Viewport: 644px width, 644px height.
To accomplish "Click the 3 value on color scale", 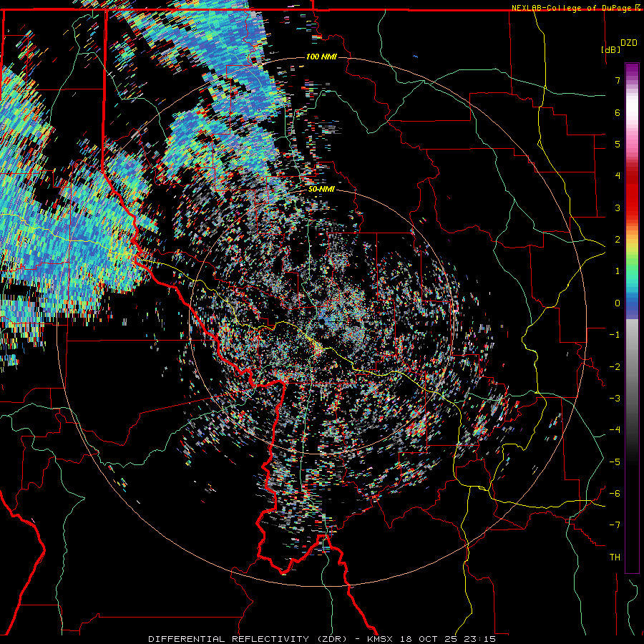I will click(618, 208).
